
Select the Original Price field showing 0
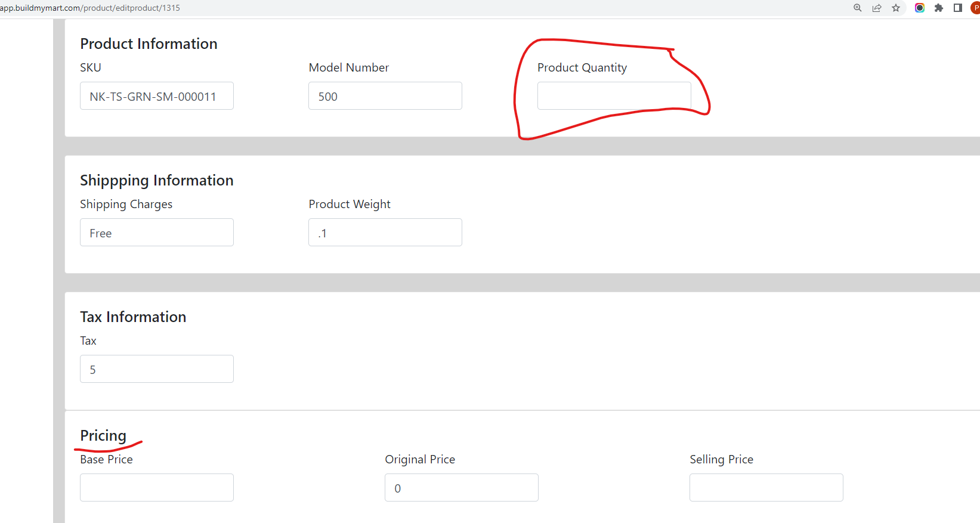tap(462, 488)
